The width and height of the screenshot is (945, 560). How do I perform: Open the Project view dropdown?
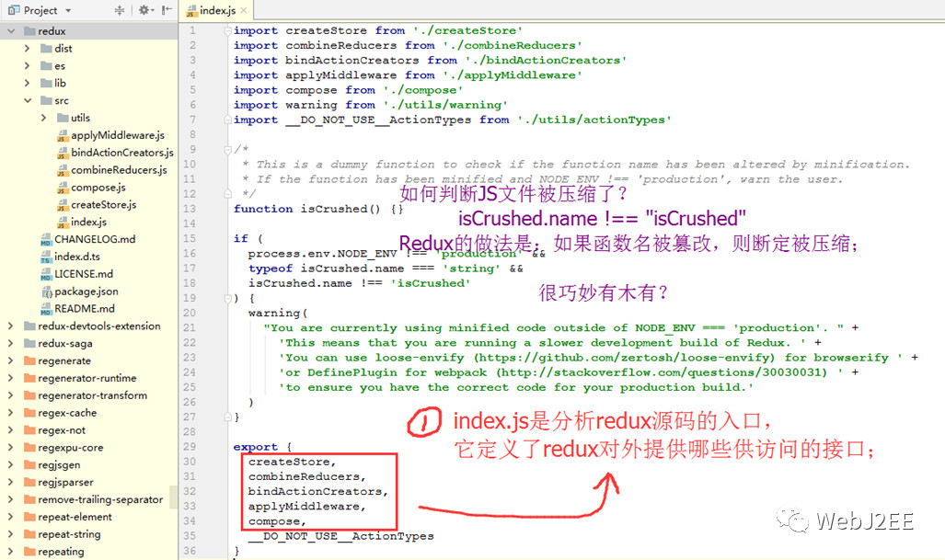[68, 10]
